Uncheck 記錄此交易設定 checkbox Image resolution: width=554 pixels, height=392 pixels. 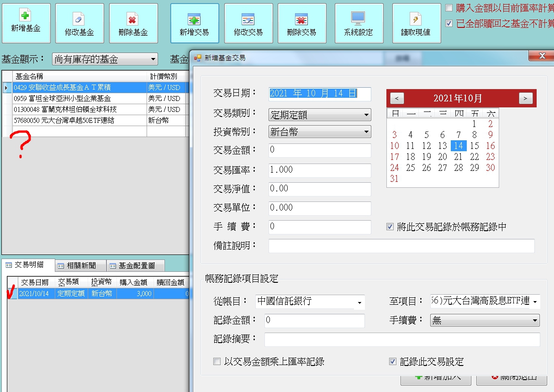click(x=392, y=362)
